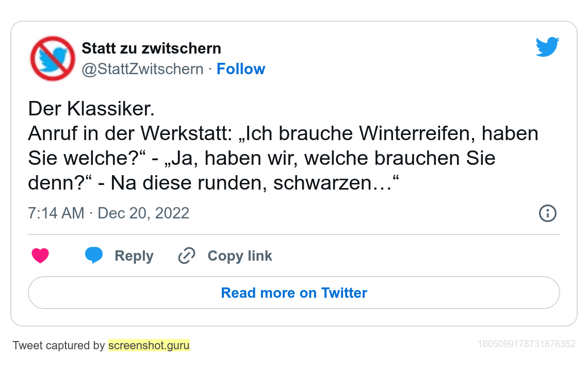Like the tweet with the heart icon
The image size is (588, 374).
(40, 256)
